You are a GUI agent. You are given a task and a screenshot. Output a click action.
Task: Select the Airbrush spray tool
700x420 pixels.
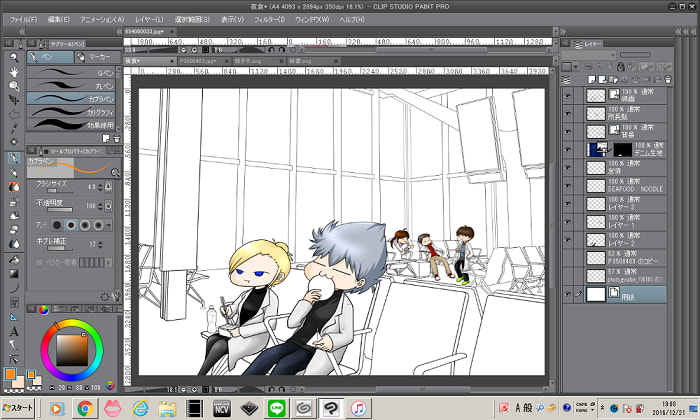point(14,201)
